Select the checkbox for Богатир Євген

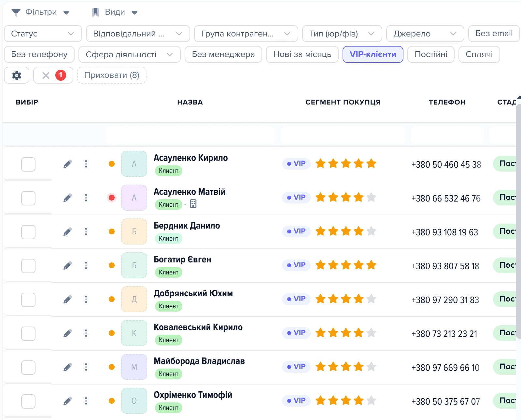(x=28, y=266)
